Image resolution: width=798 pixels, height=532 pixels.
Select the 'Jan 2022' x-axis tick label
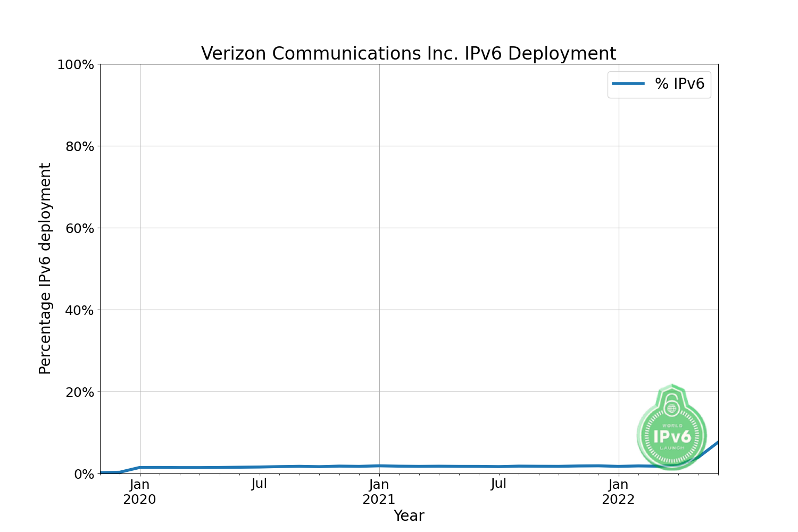click(x=618, y=492)
